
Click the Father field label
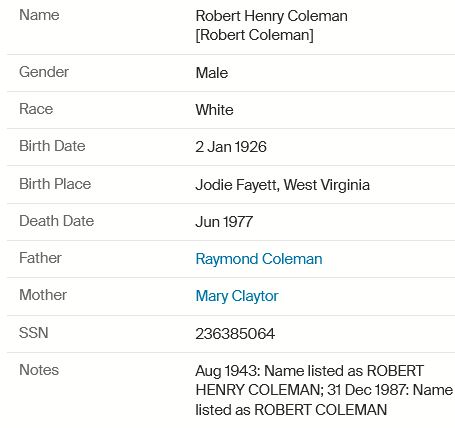[x=40, y=258]
